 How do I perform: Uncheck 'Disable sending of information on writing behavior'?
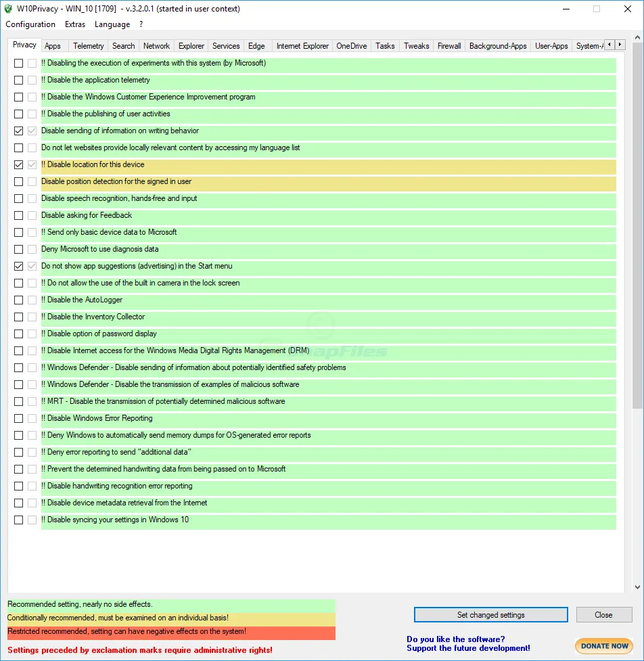18,131
